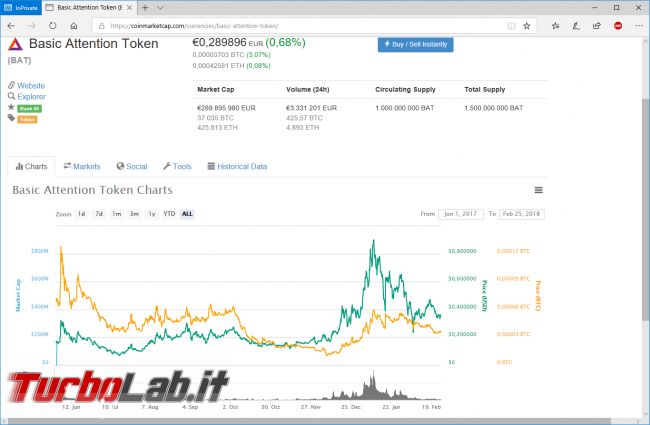Image resolution: width=650 pixels, height=425 pixels.
Task: Switch to the Social tab
Action: coord(132,166)
